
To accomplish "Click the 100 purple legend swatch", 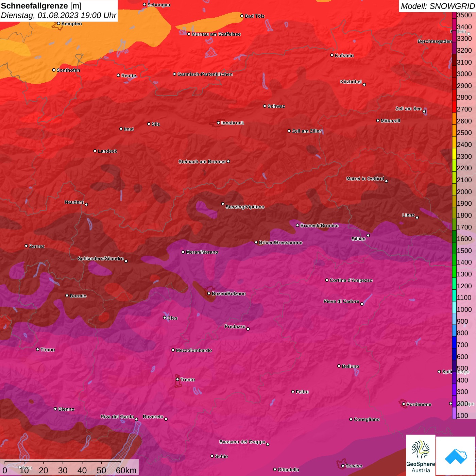I will (454, 413).
